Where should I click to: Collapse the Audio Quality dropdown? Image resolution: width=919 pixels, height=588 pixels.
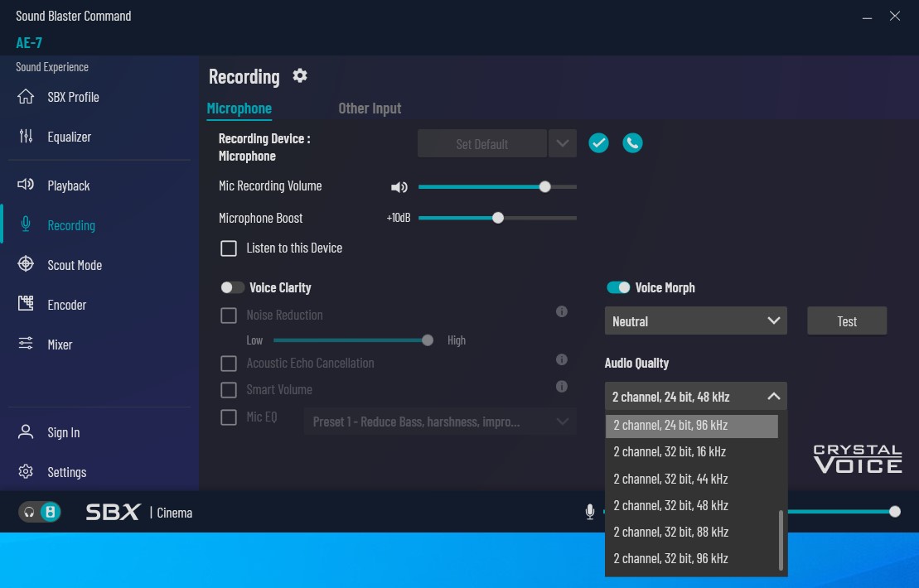(x=696, y=397)
